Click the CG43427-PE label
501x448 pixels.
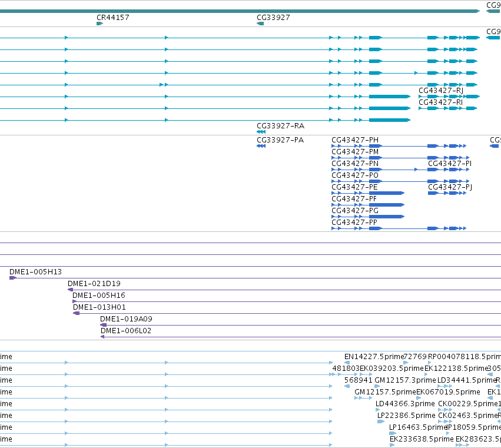[x=354, y=187]
